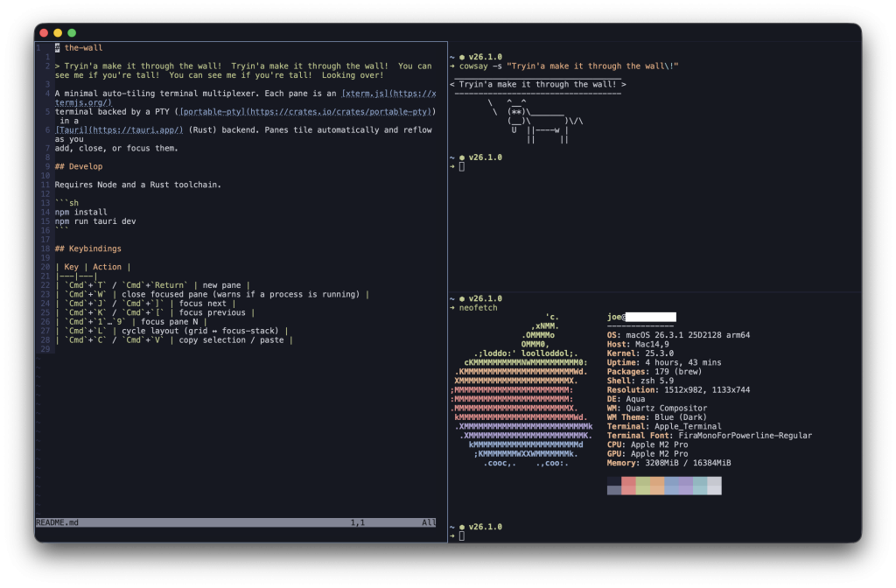Click the 'focus previous' keybinding row

(x=155, y=312)
